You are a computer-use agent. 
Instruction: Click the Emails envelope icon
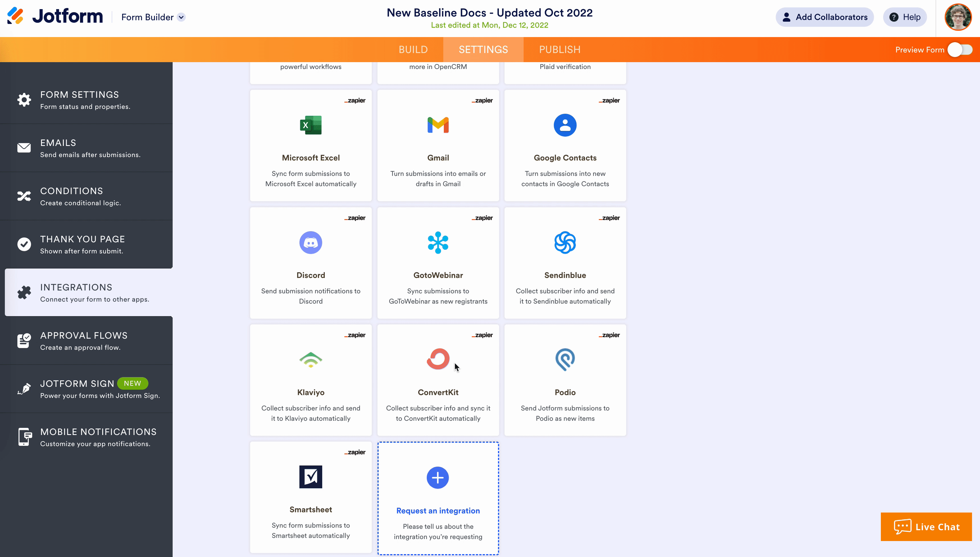tap(24, 148)
